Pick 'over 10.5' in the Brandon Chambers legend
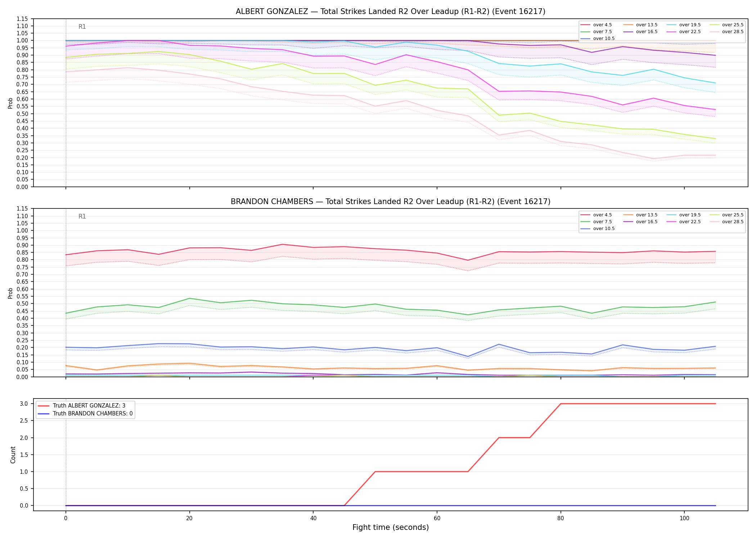 598,229
